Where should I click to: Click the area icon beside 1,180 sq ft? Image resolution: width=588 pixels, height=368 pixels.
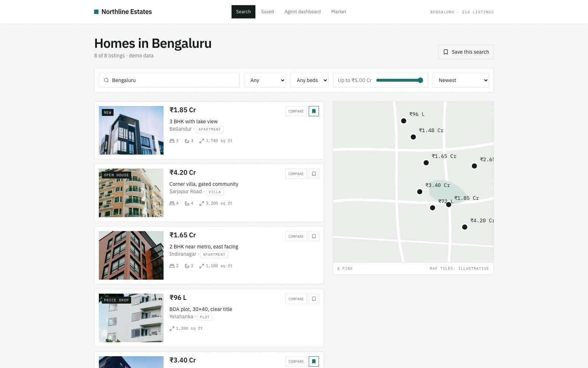coord(201,266)
